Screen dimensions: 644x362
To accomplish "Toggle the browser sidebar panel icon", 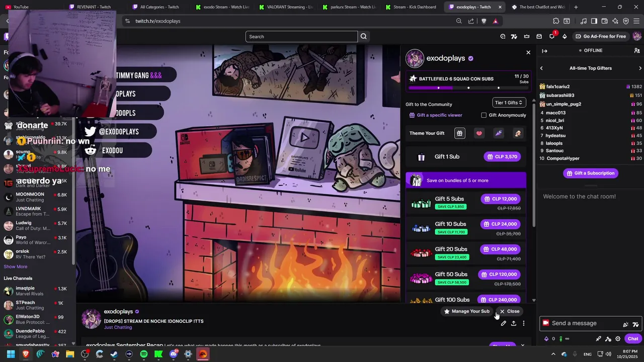I will [594, 21].
